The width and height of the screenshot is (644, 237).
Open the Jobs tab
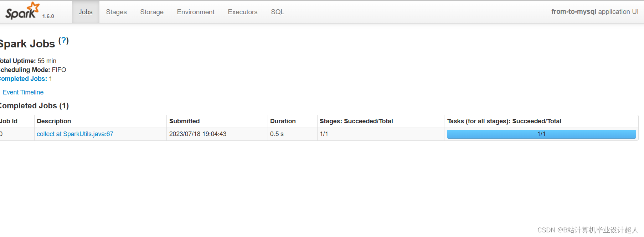pyautogui.click(x=86, y=12)
